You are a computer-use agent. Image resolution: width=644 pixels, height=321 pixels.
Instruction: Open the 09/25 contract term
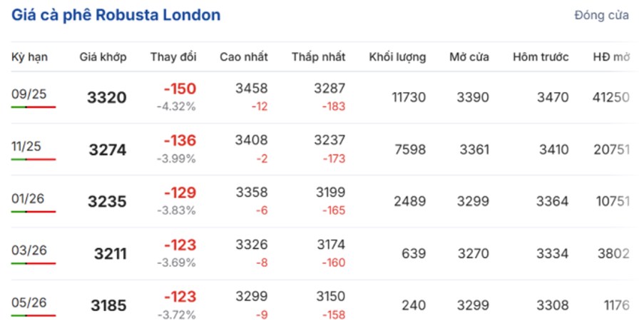pyautogui.click(x=29, y=94)
